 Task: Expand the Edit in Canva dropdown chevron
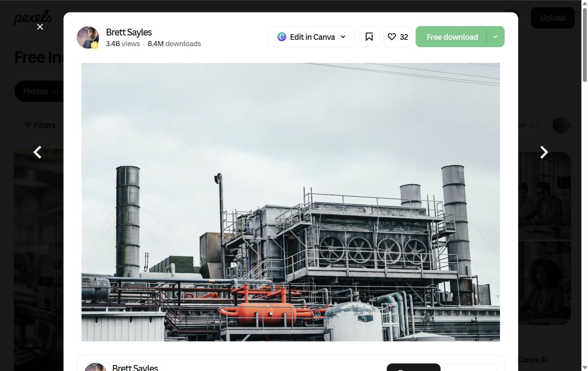coord(343,37)
